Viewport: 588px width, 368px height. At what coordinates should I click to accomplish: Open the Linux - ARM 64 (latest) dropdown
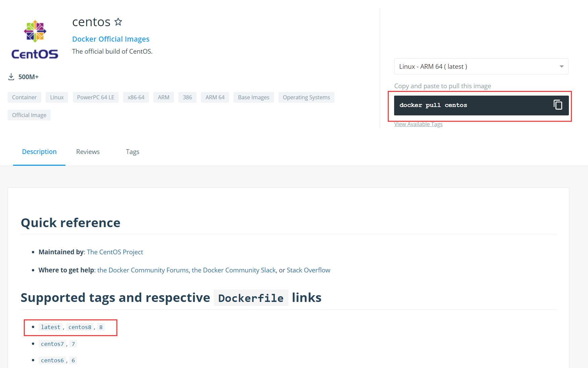(481, 66)
